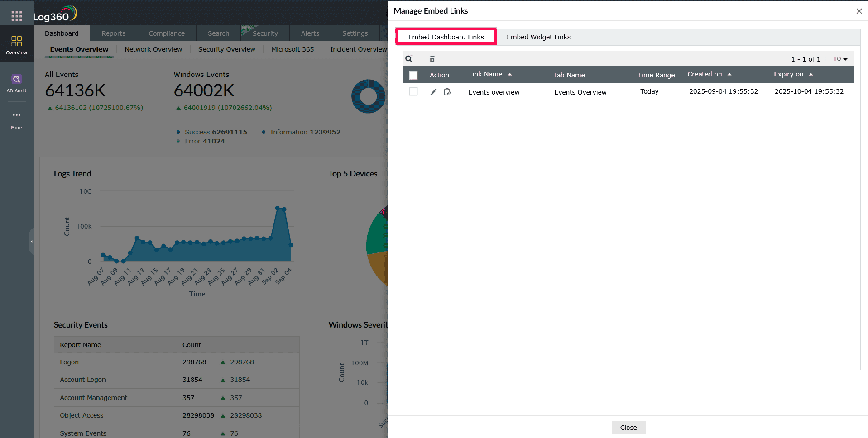
Task: Delete selected embed links via trash icon
Action: point(432,59)
